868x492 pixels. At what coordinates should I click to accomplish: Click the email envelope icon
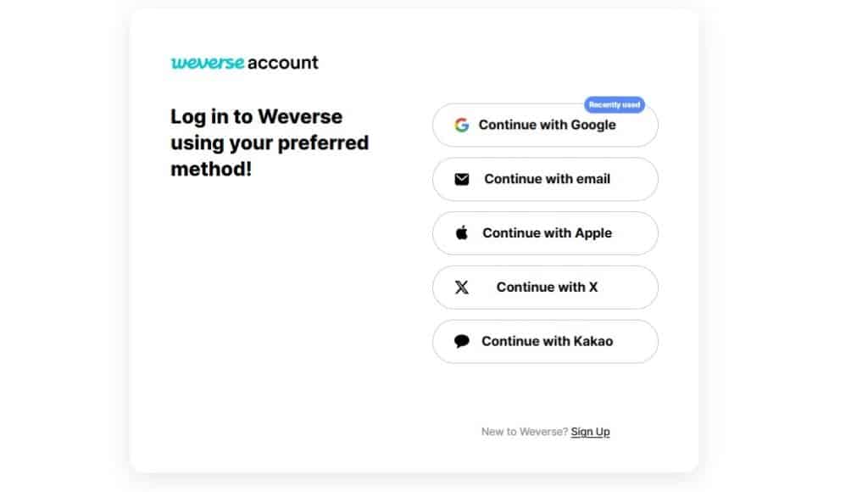461,179
